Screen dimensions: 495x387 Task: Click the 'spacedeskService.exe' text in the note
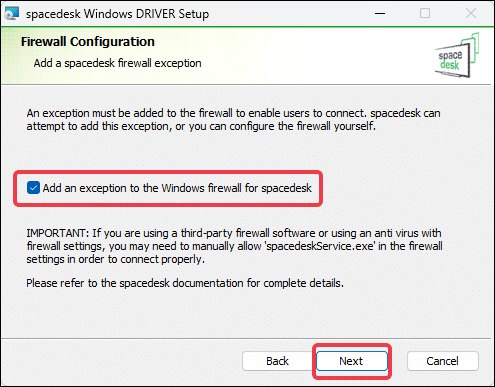click(x=320, y=246)
